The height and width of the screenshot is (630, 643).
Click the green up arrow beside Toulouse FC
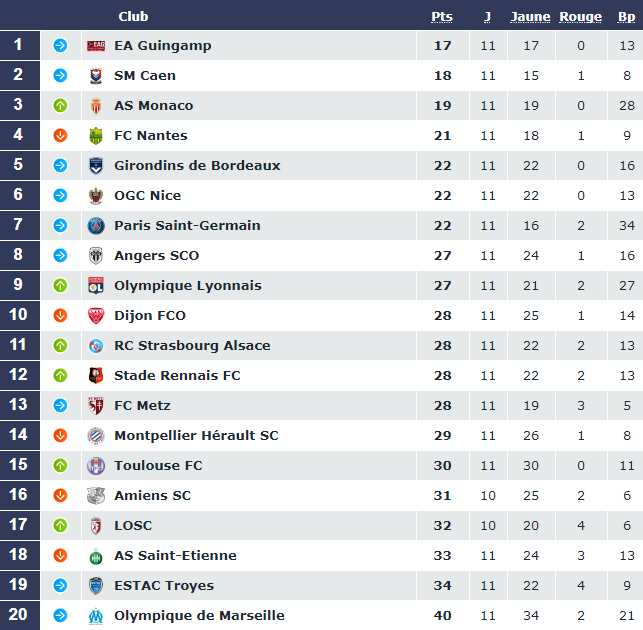60,466
